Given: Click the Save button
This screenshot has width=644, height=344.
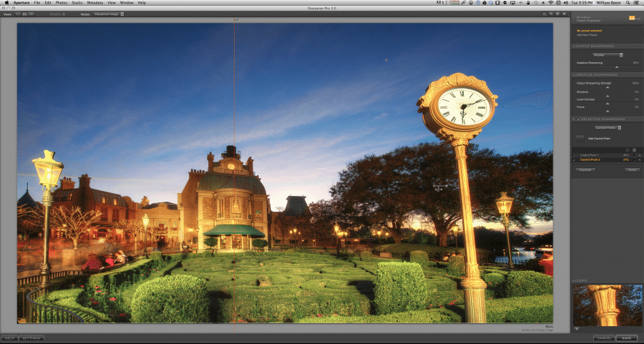Looking at the screenshot, I should click(627, 338).
